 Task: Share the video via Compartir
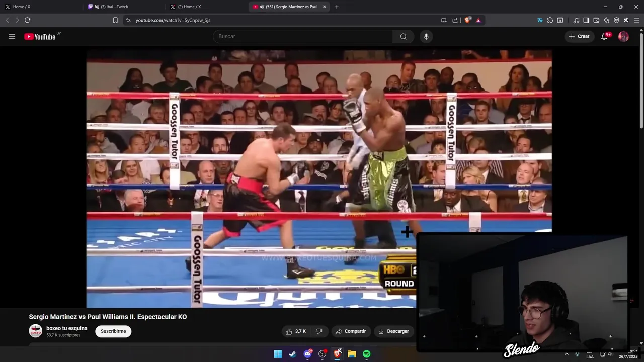pyautogui.click(x=351, y=331)
